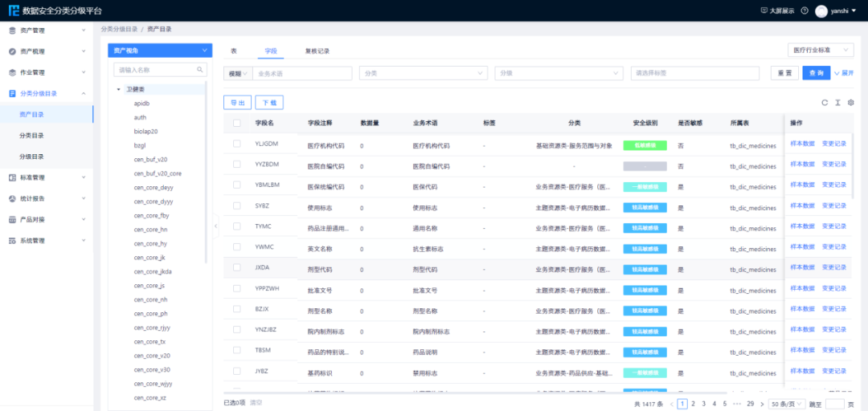The width and height of the screenshot is (868, 411).
Task: Tick the select-all checkbox in the table header
Action: click(236, 124)
